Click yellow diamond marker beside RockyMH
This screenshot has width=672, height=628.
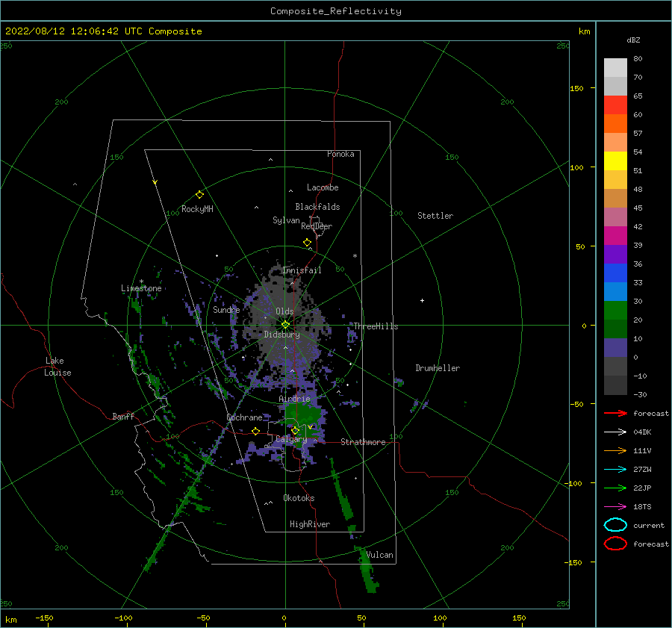pos(199,195)
